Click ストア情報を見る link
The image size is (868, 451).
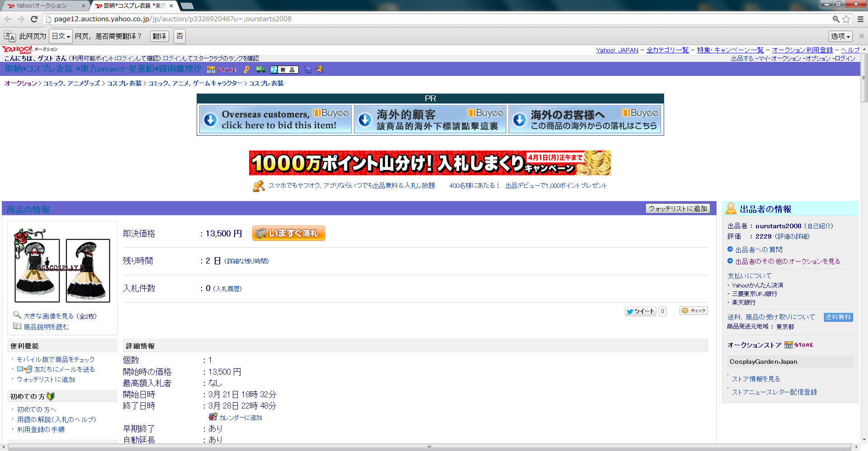(x=756, y=379)
